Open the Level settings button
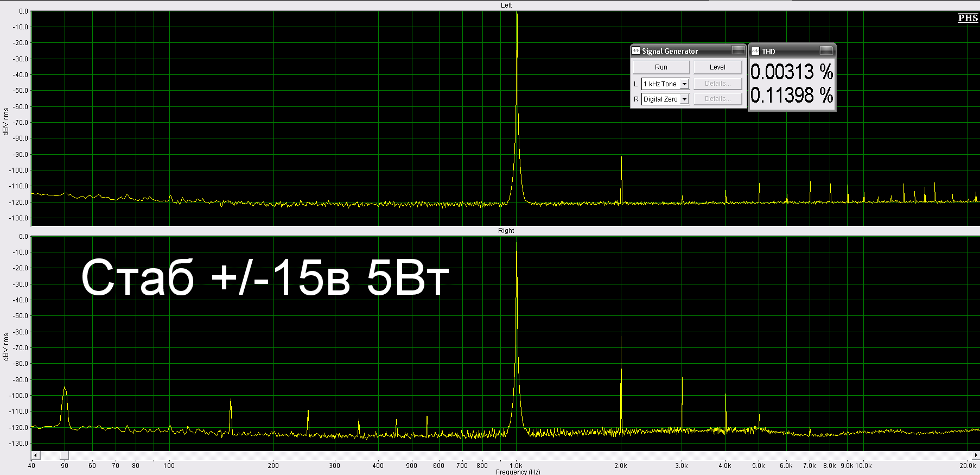 point(717,67)
